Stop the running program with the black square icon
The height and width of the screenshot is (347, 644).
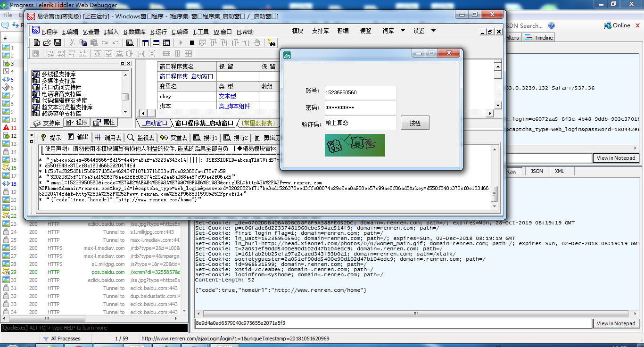click(x=191, y=42)
